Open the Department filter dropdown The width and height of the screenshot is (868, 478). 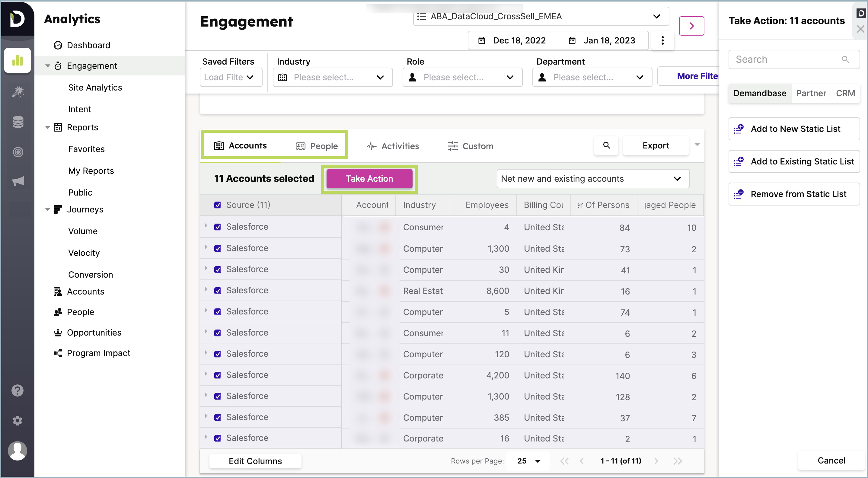point(592,77)
